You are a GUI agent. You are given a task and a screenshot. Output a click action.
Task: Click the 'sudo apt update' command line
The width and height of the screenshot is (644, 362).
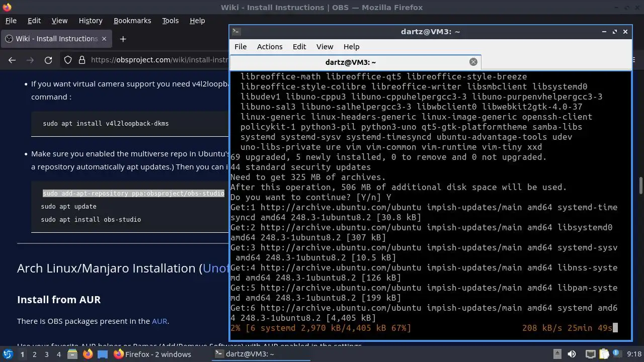click(68, 206)
